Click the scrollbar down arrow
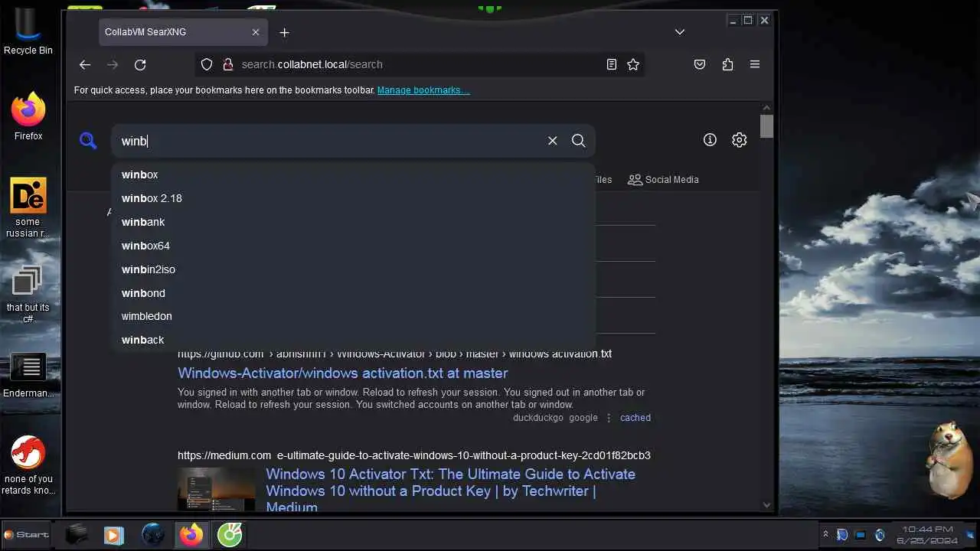Screen dimensions: 980x551 coord(766,505)
